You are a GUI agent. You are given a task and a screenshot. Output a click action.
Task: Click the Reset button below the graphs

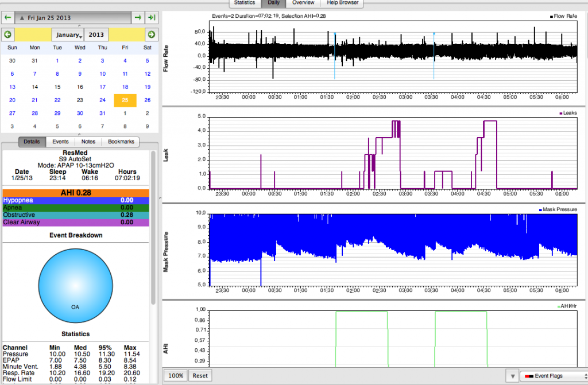[x=200, y=376]
